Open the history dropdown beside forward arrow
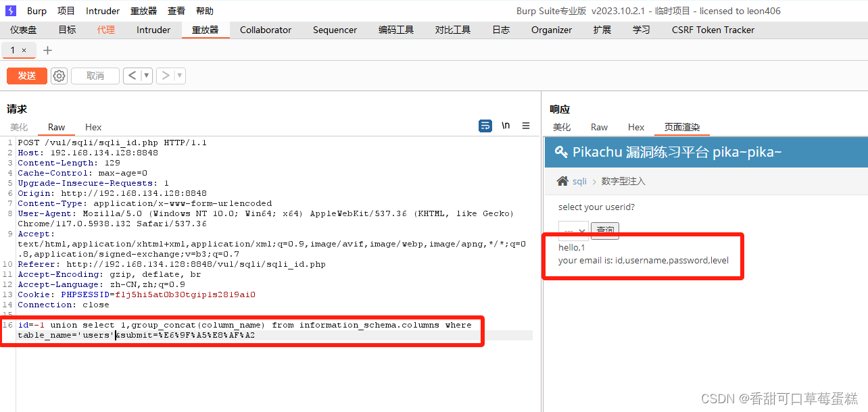 point(180,76)
